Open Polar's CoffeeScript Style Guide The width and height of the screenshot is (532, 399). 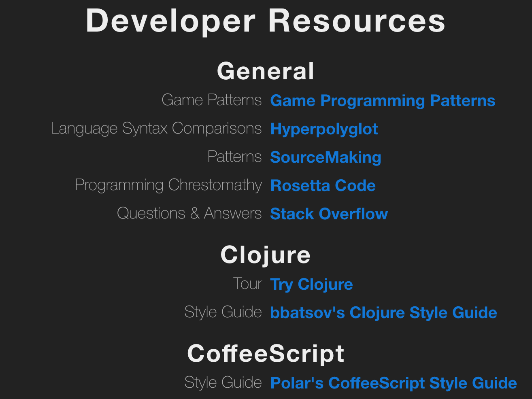(x=393, y=382)
